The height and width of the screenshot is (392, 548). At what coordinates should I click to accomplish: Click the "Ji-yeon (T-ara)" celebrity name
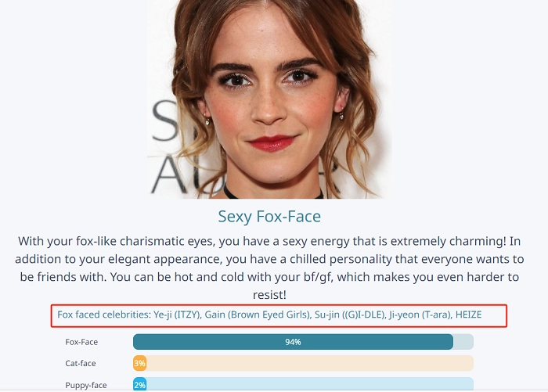[x=421, y=315]
